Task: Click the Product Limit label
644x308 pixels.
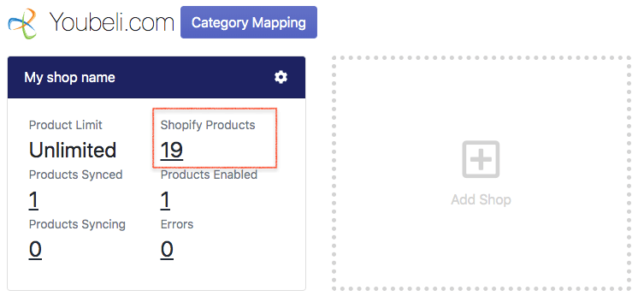Action: click(66, 125)
